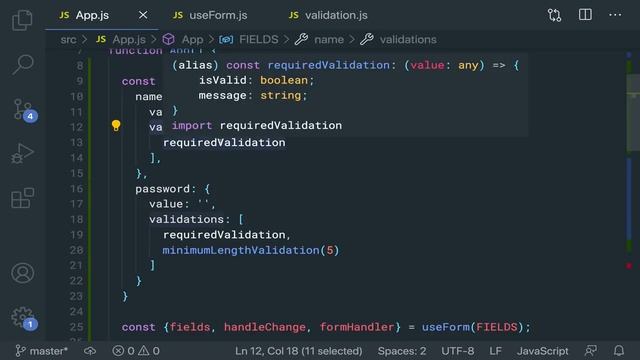
Task: Change the JavaScript language mode
Action: [542, 351]
